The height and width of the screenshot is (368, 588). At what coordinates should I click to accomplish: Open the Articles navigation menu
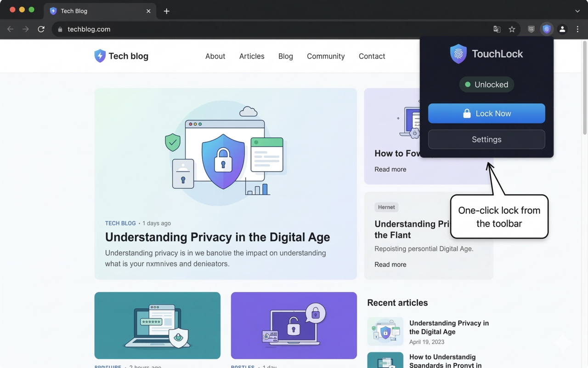[x=252, y=56]
